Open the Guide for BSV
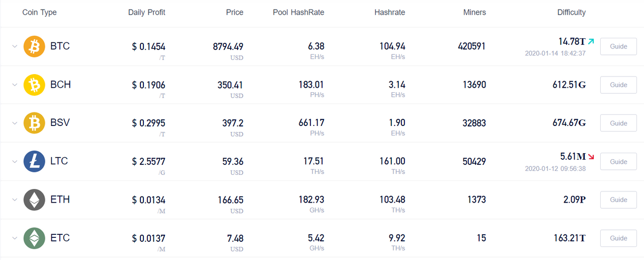 coord(618,123)
